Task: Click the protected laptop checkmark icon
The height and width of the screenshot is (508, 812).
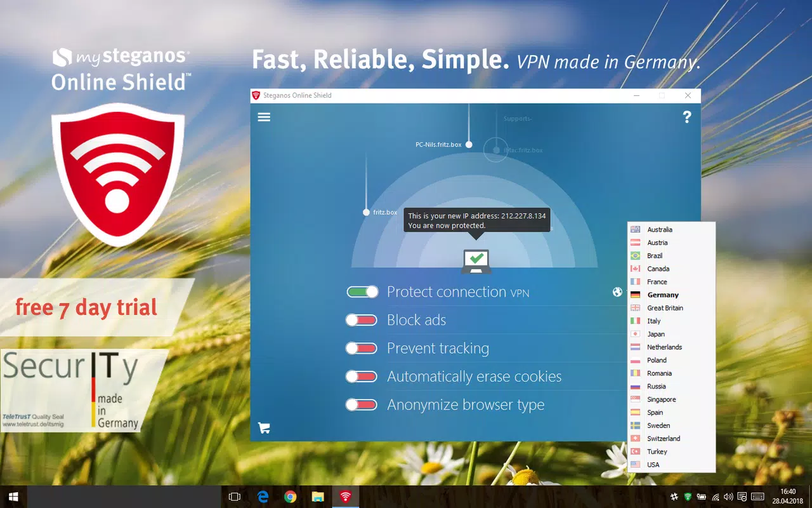Action: click(x=476, y=261)
